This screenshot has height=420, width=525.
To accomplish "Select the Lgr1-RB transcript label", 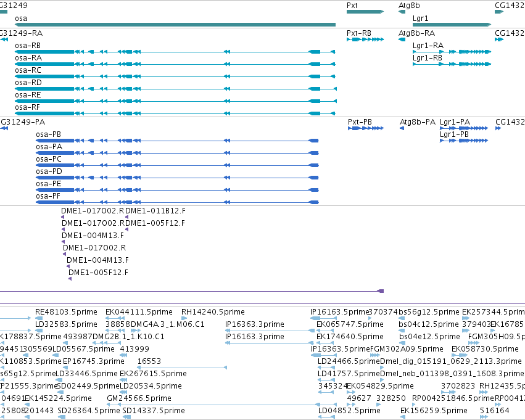I will [x=428, y=58].
